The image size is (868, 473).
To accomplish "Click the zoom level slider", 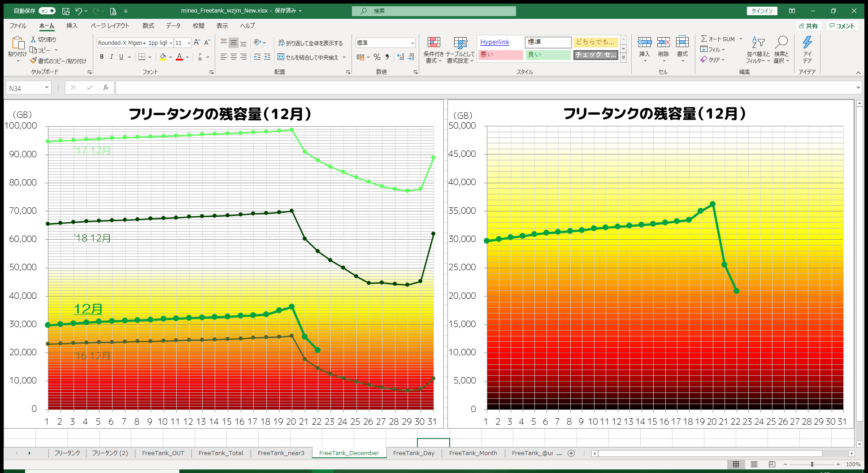I will point(812,464).
